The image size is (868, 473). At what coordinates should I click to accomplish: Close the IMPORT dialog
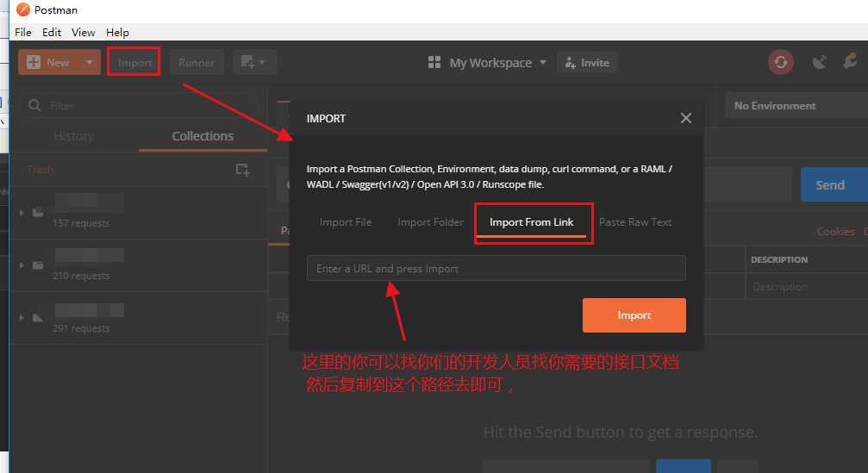[686, 118]
